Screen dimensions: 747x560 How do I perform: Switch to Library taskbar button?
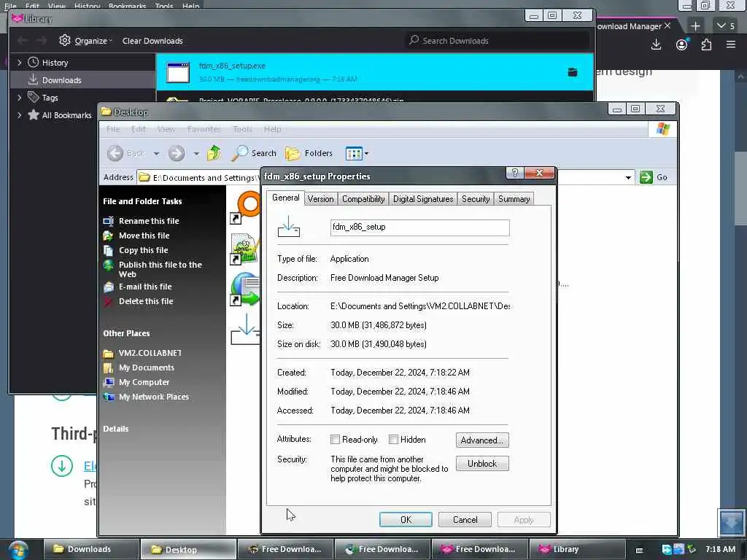577,550
